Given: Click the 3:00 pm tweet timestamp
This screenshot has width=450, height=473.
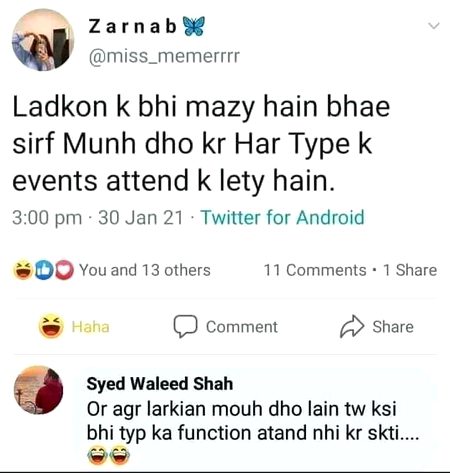Looking at the screenshot, I should coord(47,218).
